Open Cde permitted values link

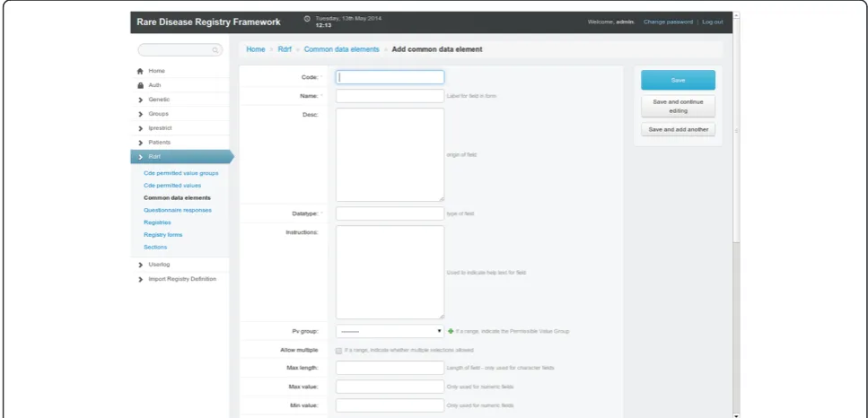click(172, 186)
